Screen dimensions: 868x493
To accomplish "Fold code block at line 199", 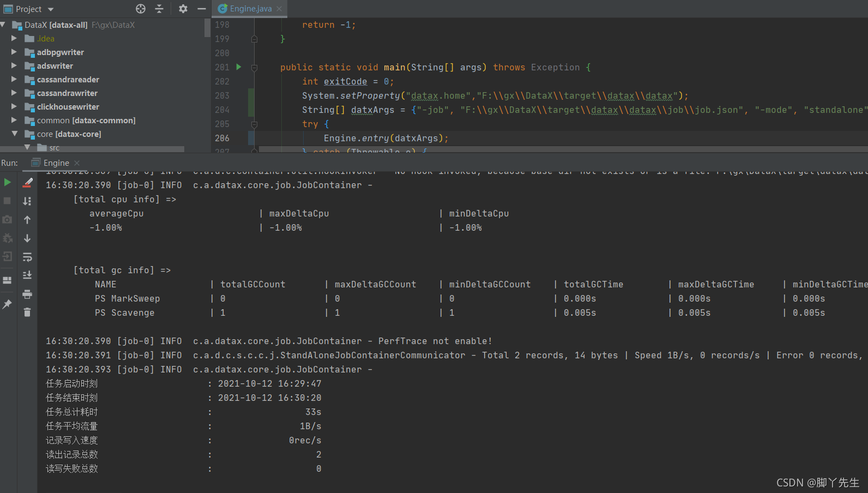I will click(254, 39).
